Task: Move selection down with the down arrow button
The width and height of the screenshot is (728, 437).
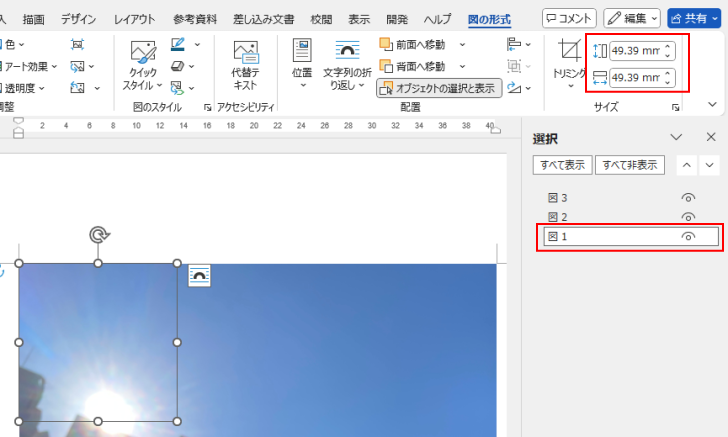Action: click(709, 165)
